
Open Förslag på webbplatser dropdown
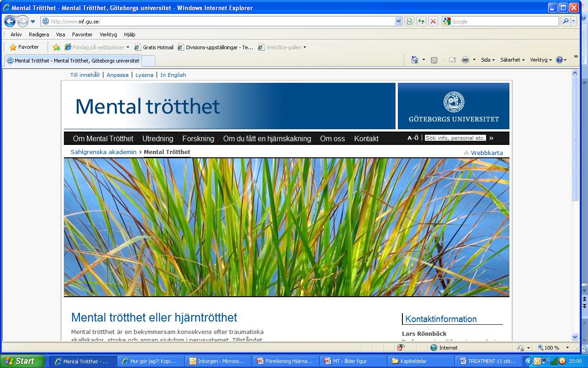tap(97, 47)
